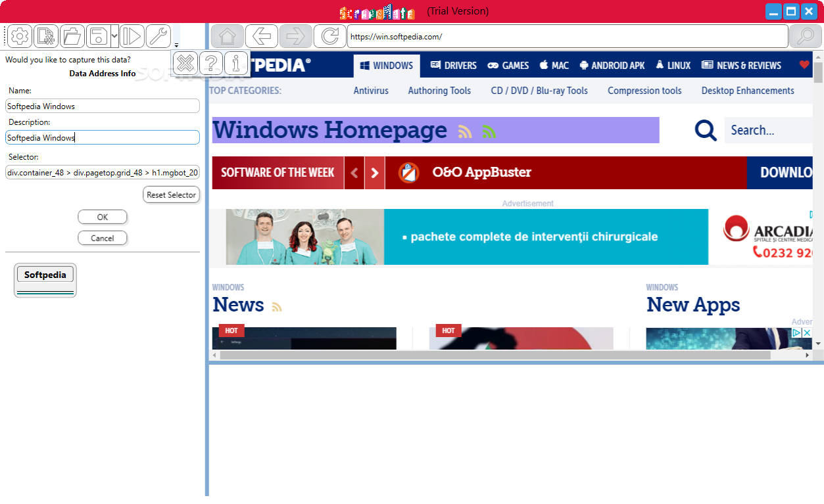Click the URL address bar
This screenshot has height=504, width=824.
click(x=568, y=37)
